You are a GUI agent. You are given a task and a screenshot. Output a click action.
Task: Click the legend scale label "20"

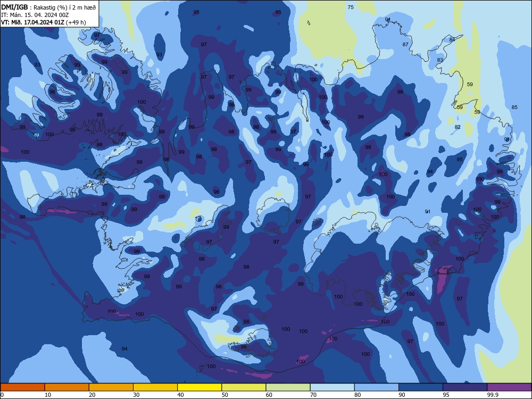click(92, 395)
